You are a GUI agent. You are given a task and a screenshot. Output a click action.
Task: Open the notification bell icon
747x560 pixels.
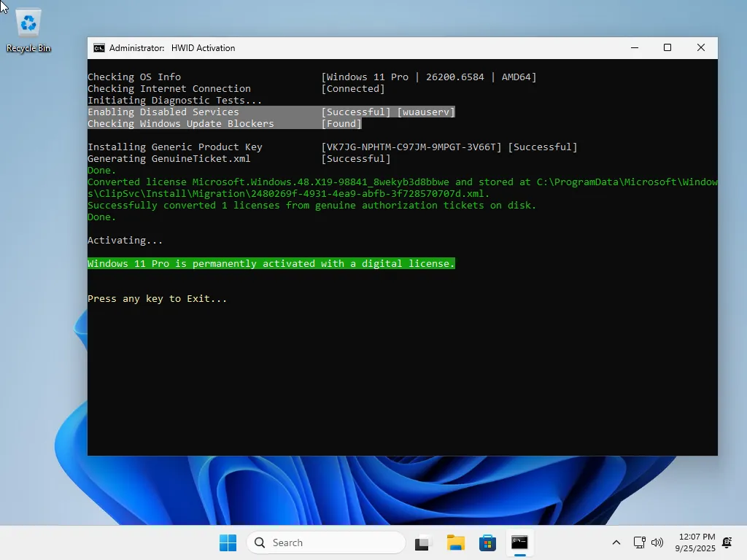pos(727,542)
